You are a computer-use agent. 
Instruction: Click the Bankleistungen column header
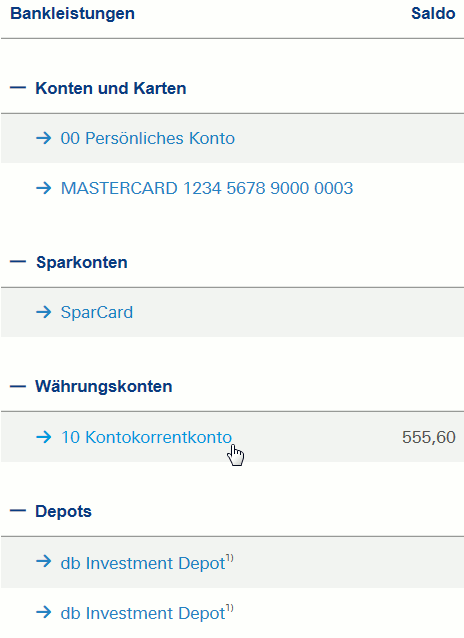click(72, 13)
